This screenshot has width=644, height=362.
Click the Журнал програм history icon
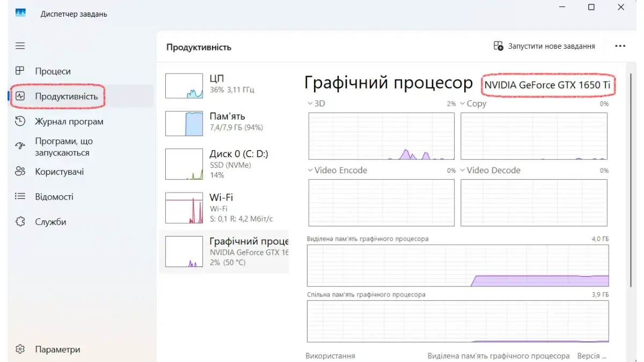point(20,121)
